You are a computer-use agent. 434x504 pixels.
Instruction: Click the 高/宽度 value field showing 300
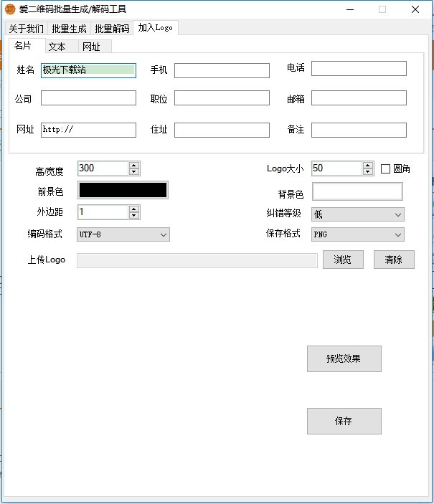click(103, 168)
